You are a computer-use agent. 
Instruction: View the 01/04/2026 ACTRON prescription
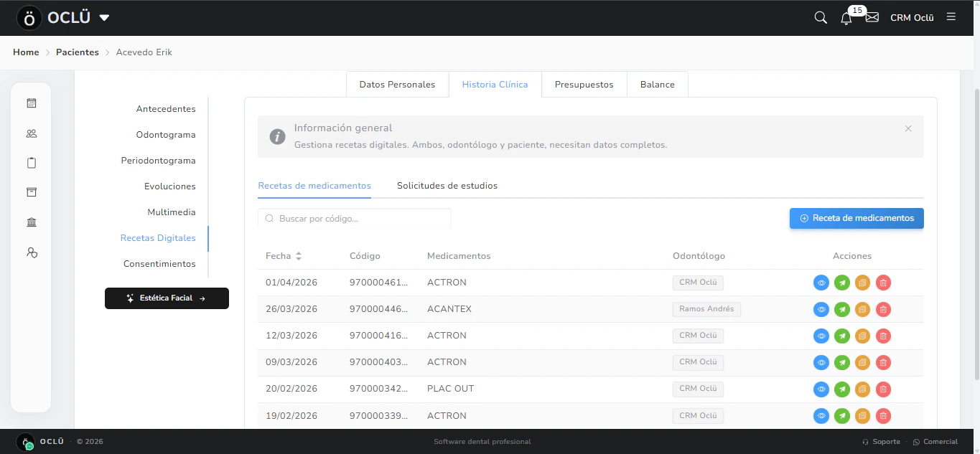click(821, 283)
